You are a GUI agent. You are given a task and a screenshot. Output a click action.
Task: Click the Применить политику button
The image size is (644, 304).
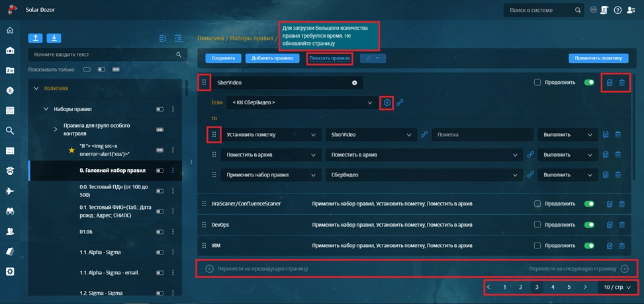pyautogui.click(x=598, y=58)
